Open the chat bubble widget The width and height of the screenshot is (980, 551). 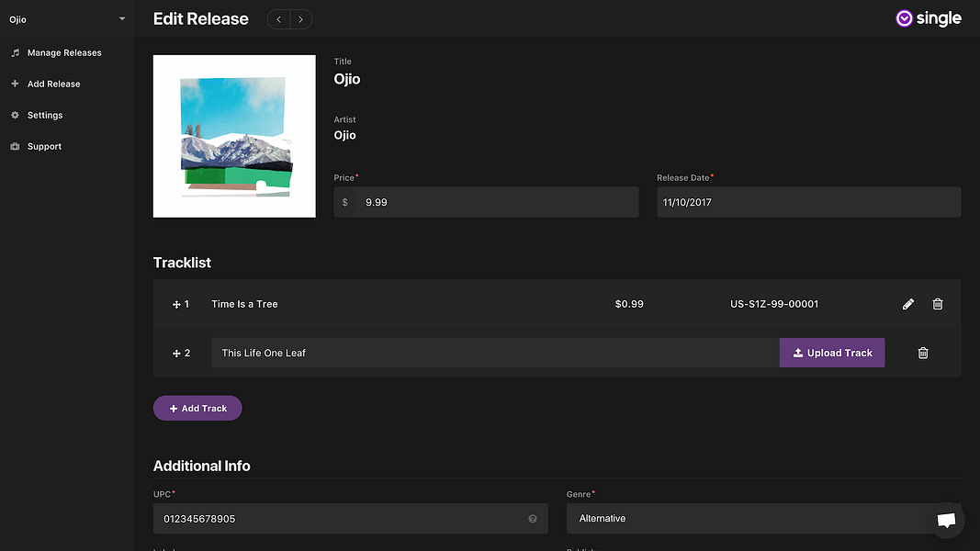coord(946,520)
